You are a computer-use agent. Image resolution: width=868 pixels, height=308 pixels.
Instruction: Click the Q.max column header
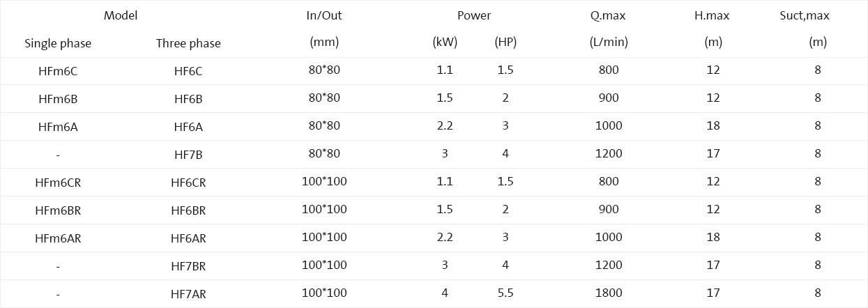(609, 15)
